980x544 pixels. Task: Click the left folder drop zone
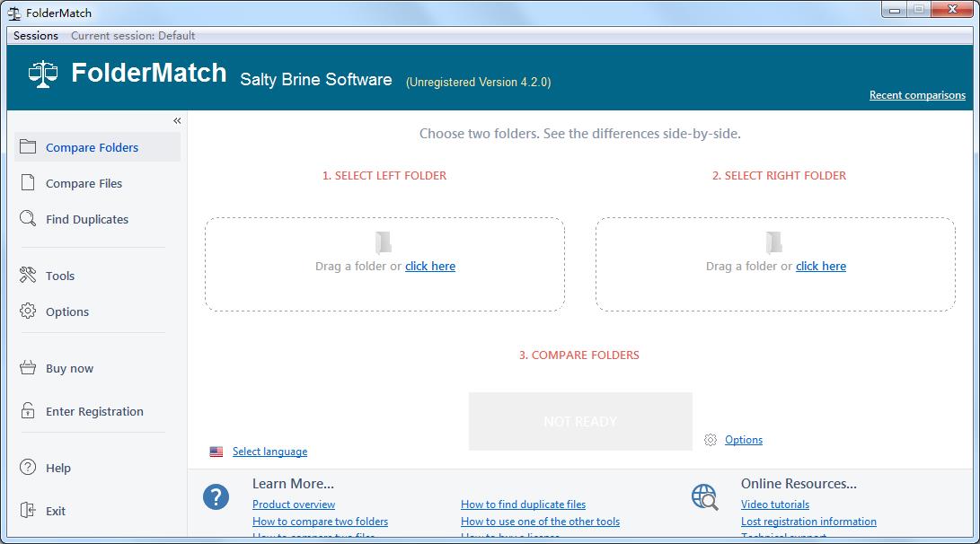385,264
